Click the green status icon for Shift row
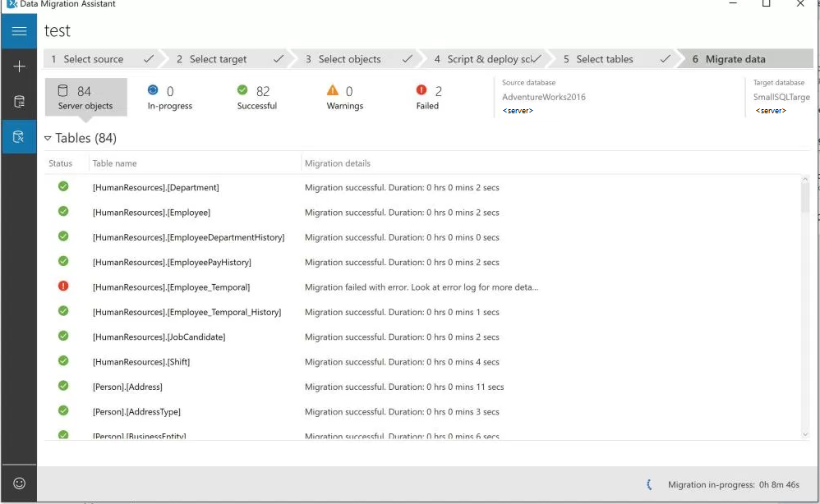 click(x=63, y=361)
